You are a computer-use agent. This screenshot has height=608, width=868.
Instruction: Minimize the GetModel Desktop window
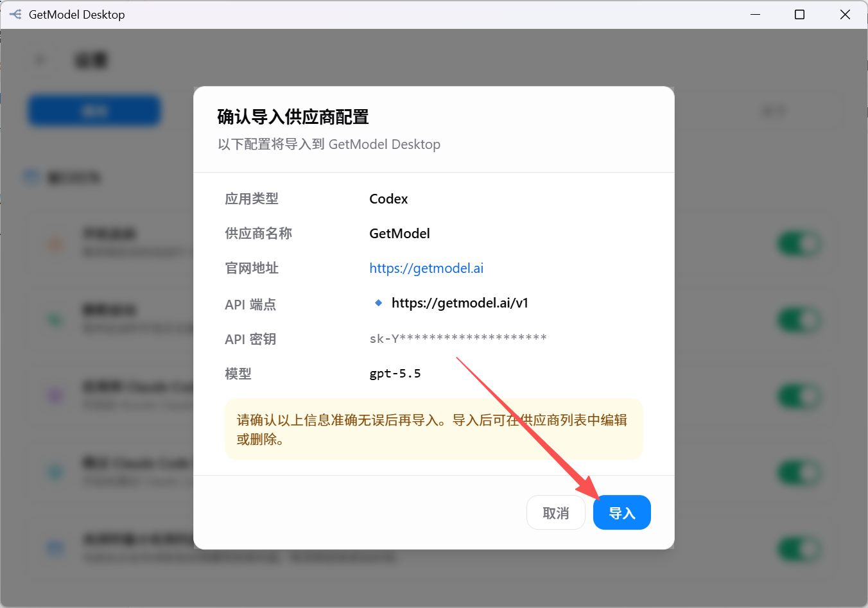click(755, 14)
